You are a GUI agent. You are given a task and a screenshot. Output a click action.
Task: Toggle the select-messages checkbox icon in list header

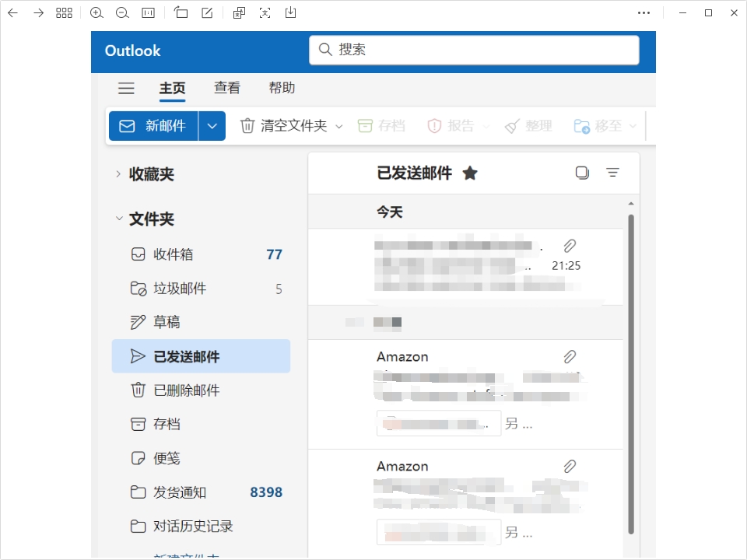[x=582, y=173]
